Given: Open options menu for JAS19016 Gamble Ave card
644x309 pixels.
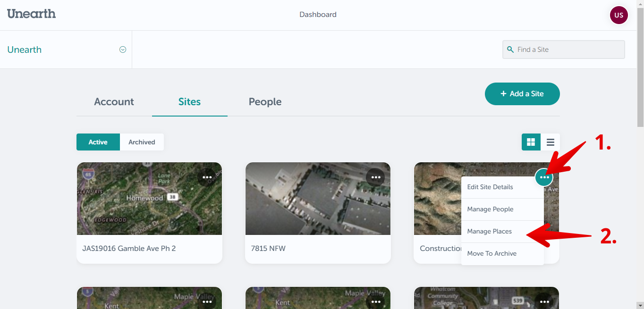Looking at the screenshot, I should click(x=207, y=177).
